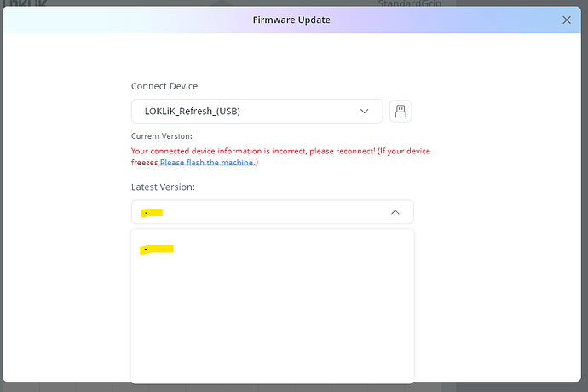
Task: Click the red device information error message
Action: 280,157
